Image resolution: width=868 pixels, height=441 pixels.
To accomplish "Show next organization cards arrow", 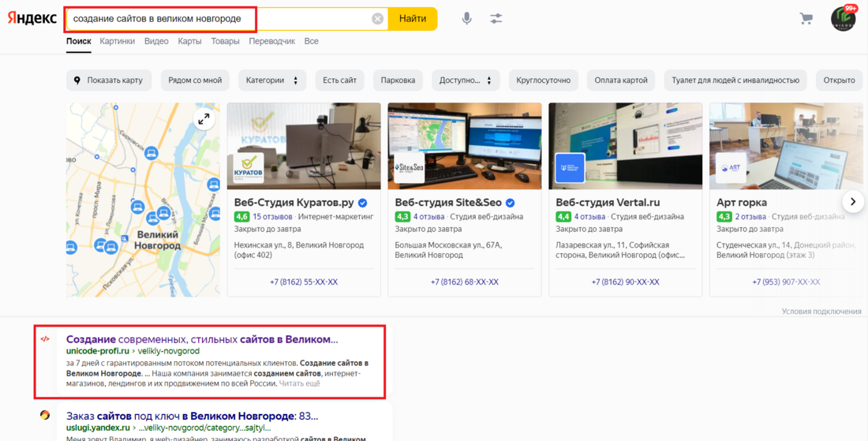I will click(x=853, y=202).
